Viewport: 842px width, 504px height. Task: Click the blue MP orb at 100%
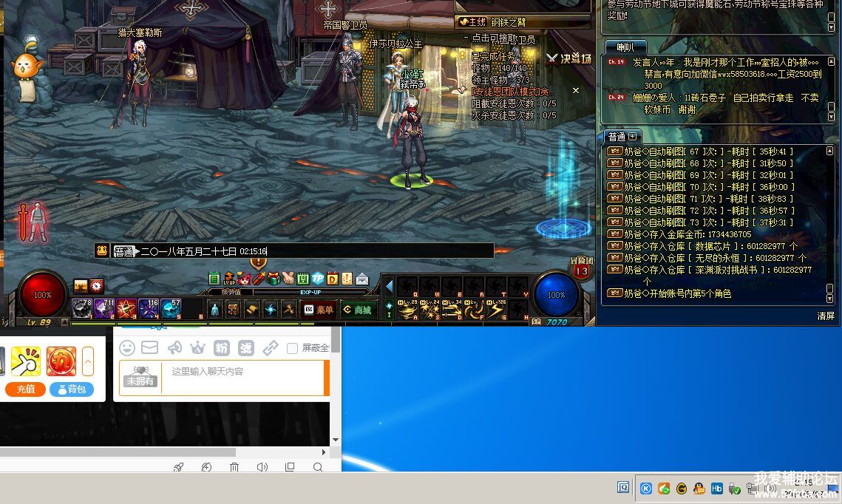click(x=557, y=295)
